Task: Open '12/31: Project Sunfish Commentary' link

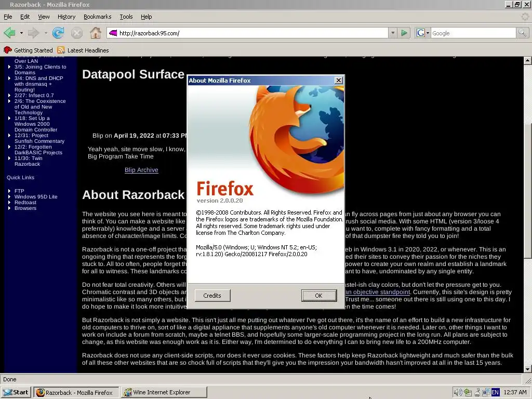Action: coord(39,138)
